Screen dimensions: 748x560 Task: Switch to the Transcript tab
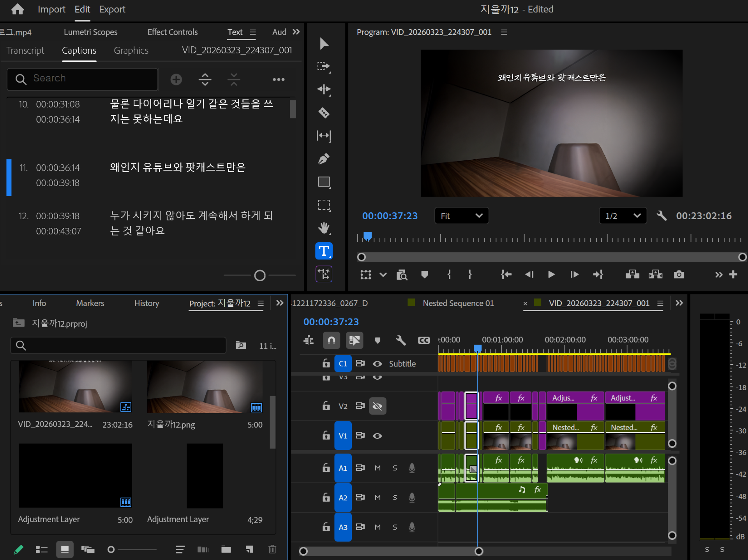(x=25, y=51)
